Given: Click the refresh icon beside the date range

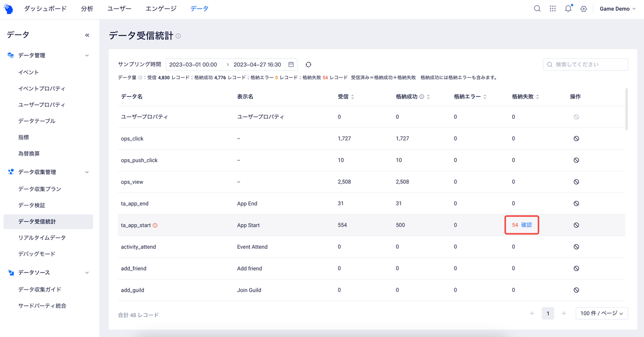Looking at the screenshot, I should 308,64.
